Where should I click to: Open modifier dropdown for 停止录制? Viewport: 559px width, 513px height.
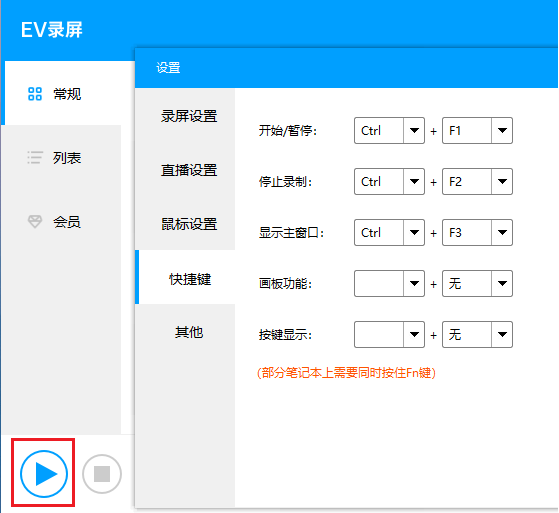point(389,181)
